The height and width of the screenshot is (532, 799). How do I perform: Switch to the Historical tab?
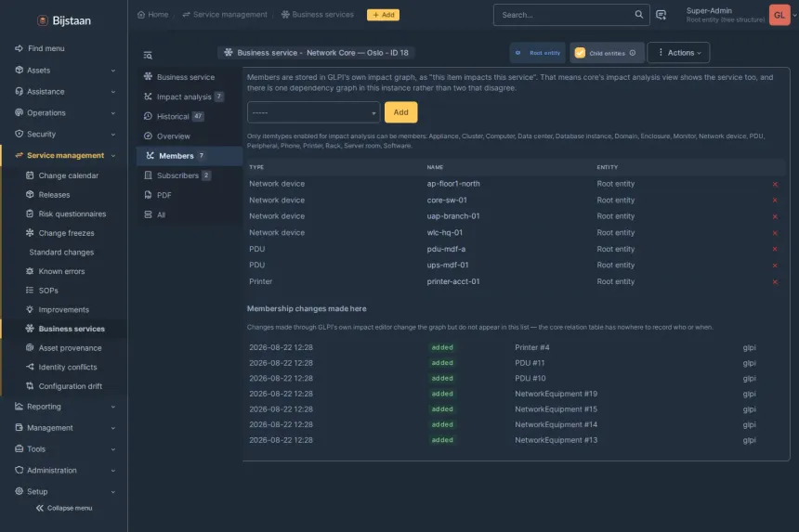pyautogui.click(x=189, y=117)
